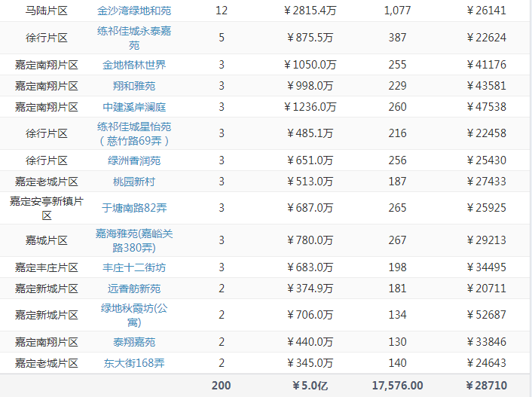This screenshot has width=532, height=397.
Task: Select 嘉定老城片区 in the 东大街168弄 row
Action: 47,363
